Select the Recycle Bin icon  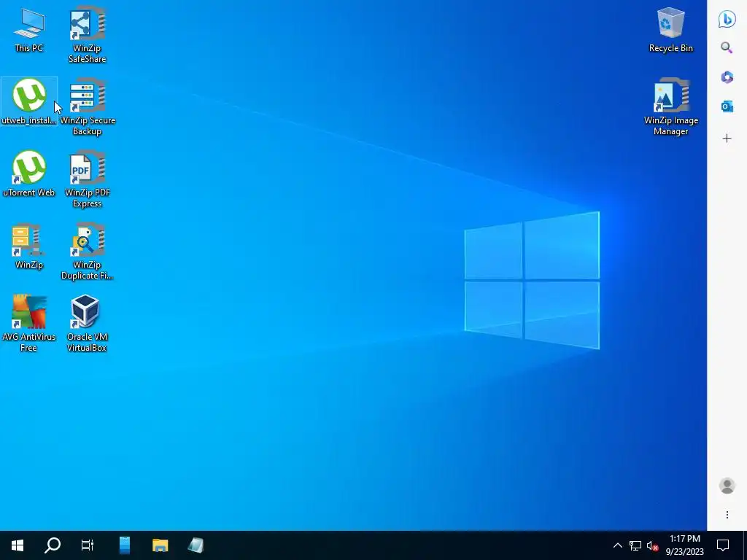point(671,30)
